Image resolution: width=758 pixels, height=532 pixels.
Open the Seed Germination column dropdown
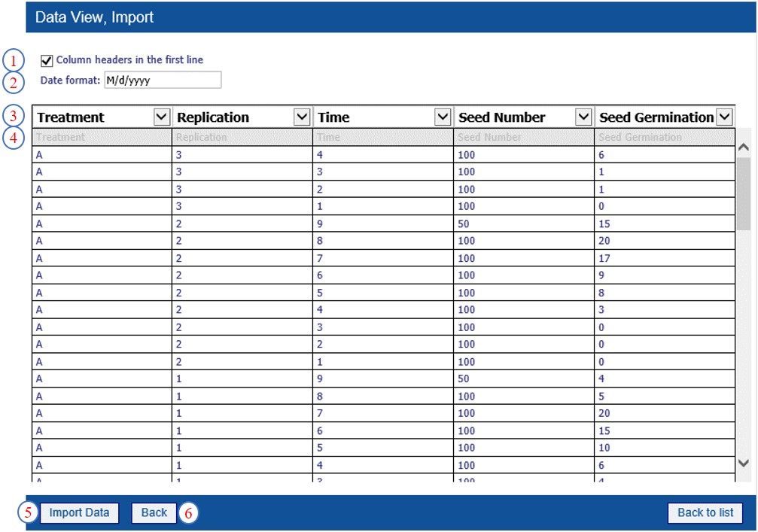coord(724,117)
